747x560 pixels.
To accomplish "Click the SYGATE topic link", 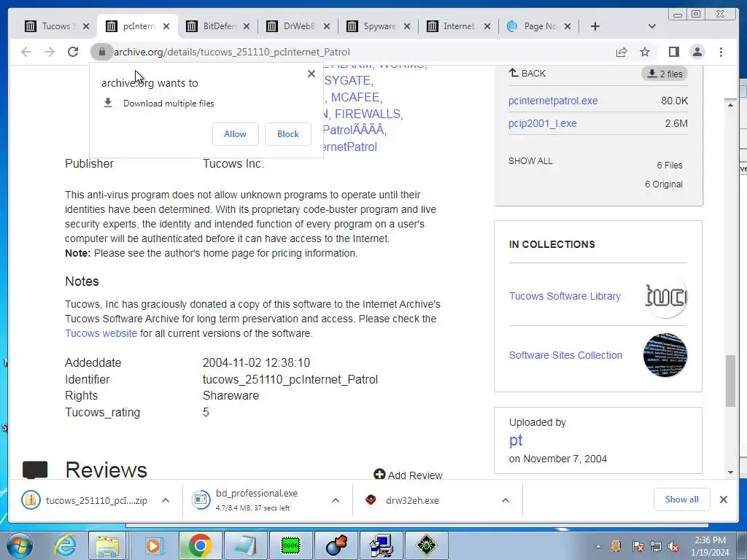I will point(348,80).
